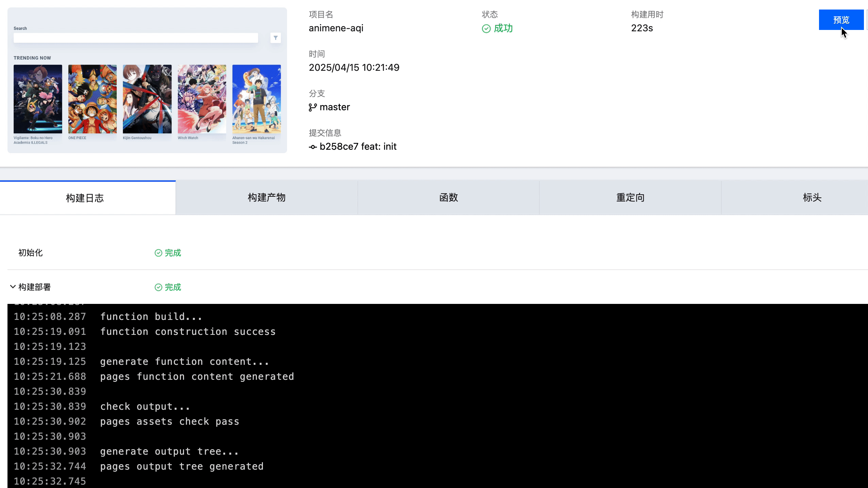Open the Aharen-san wa Hakarenai Season 2 poster
Image resolution: width=868 pixels, height=488 pixels.
pos(256,99)
